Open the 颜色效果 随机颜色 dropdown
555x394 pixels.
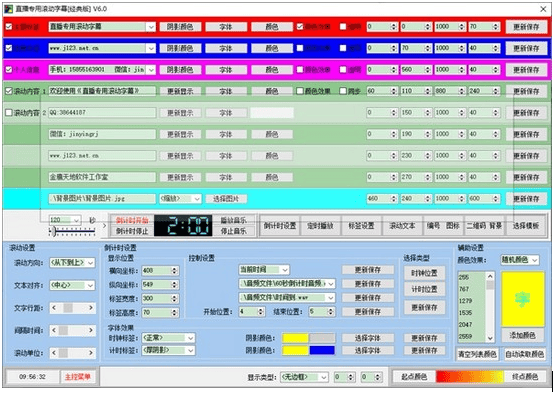point(534,260)
